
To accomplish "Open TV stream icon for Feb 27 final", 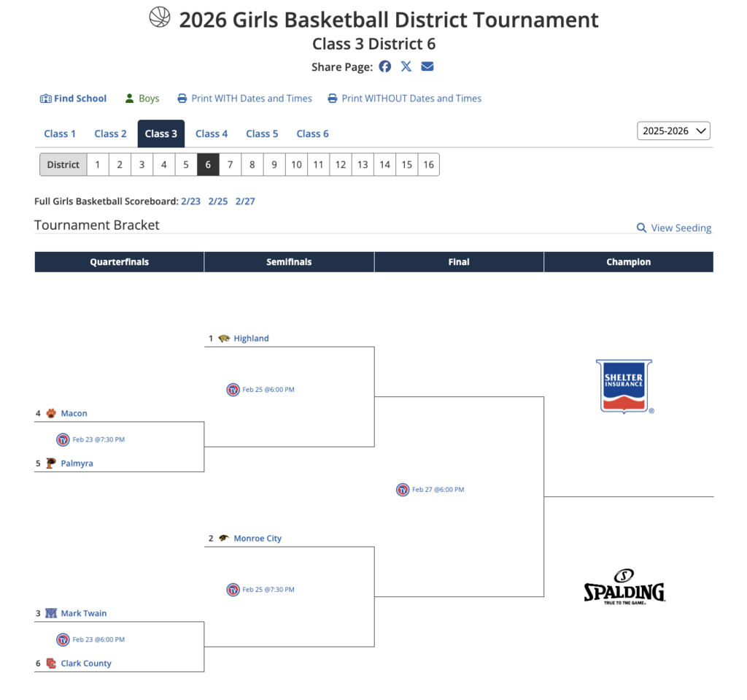I will coord(403,490).
